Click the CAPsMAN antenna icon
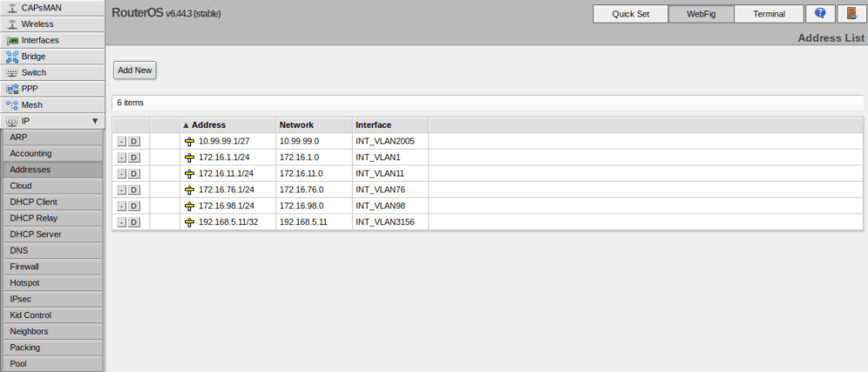868x372 pixels. (x=12, y=8)
